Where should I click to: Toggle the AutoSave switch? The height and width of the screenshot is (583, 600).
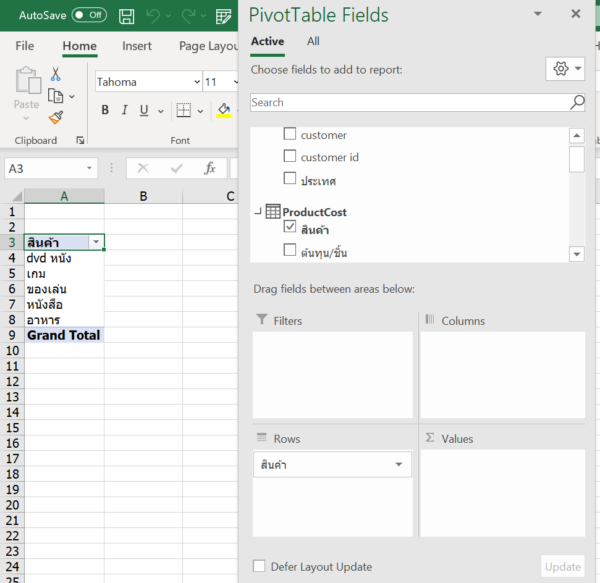(89, 15)
